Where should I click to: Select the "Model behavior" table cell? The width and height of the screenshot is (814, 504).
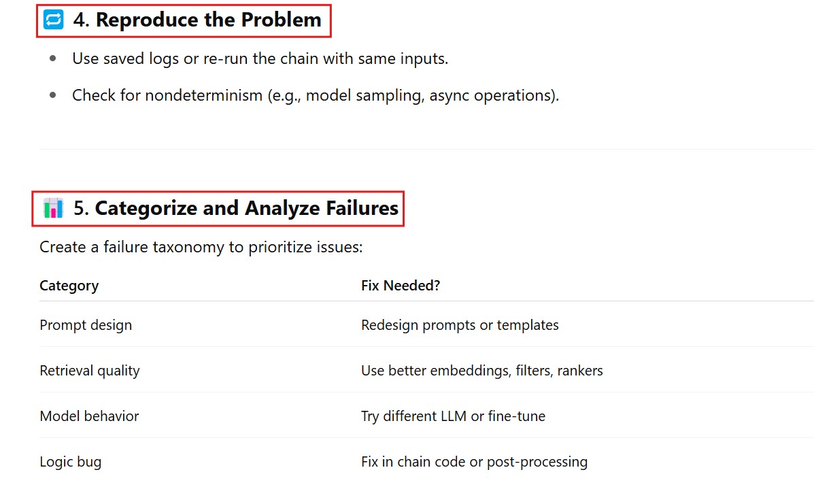[x=89, y=416]
